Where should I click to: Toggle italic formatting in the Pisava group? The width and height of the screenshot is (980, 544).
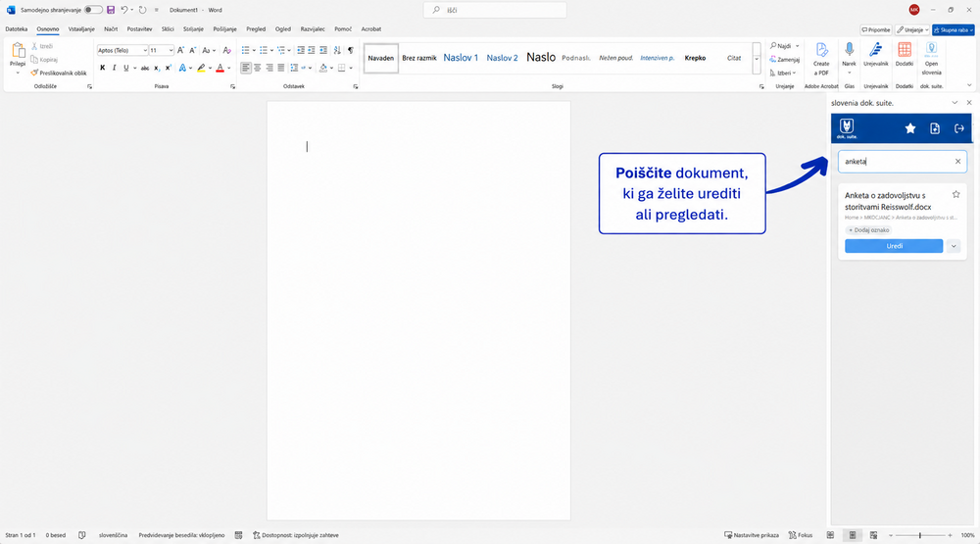coord(114,68)
